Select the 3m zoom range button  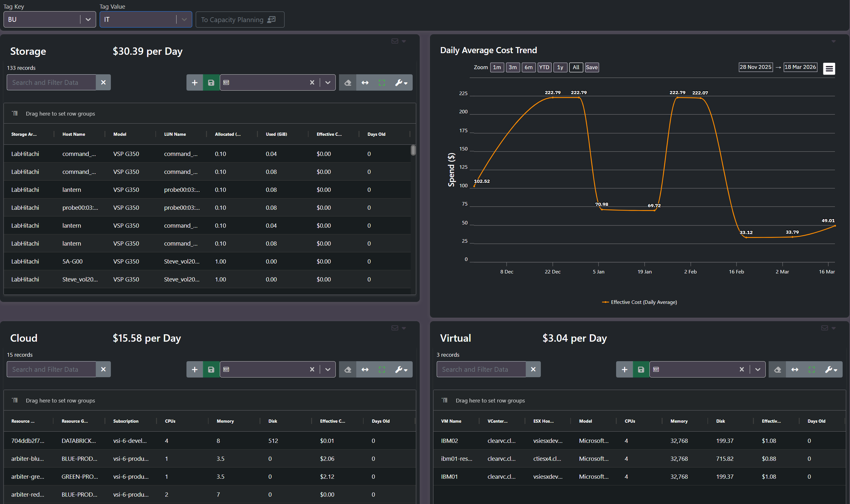tap(513, 67)
